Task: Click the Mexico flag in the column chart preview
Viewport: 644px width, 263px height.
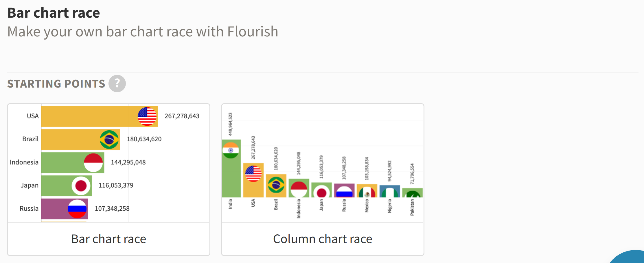Action: tap(367, 193)
